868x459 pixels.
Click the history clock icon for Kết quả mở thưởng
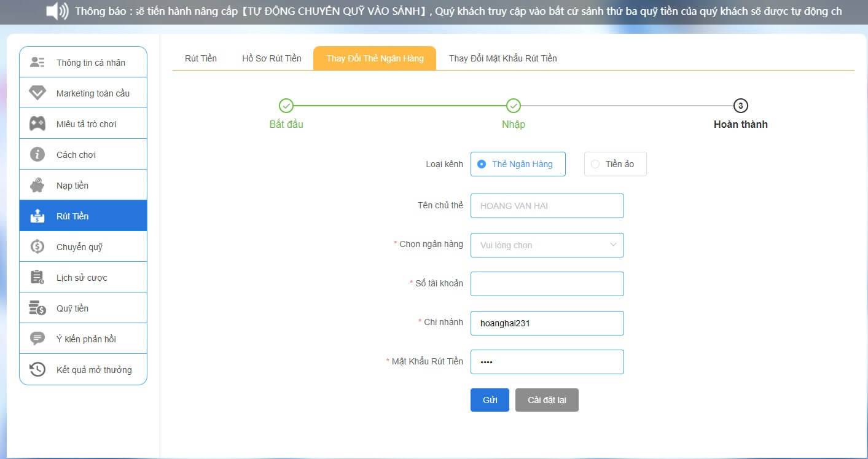click(37, 369)
